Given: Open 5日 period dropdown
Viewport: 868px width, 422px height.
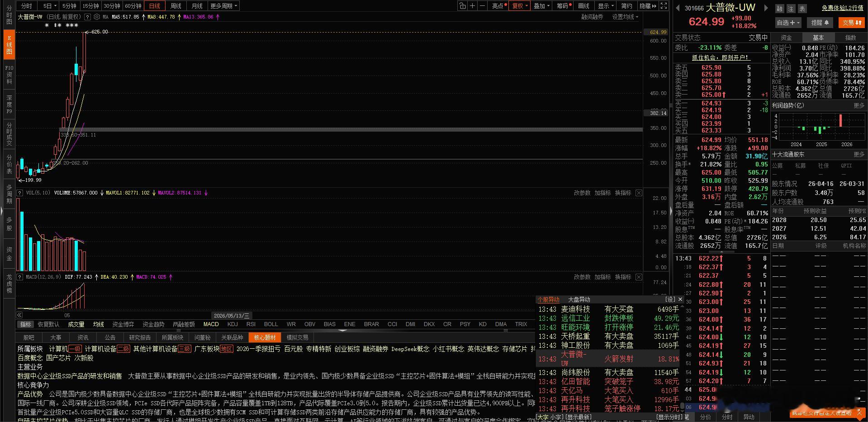Looking at the screenshot, I should [x=50, y=6].
